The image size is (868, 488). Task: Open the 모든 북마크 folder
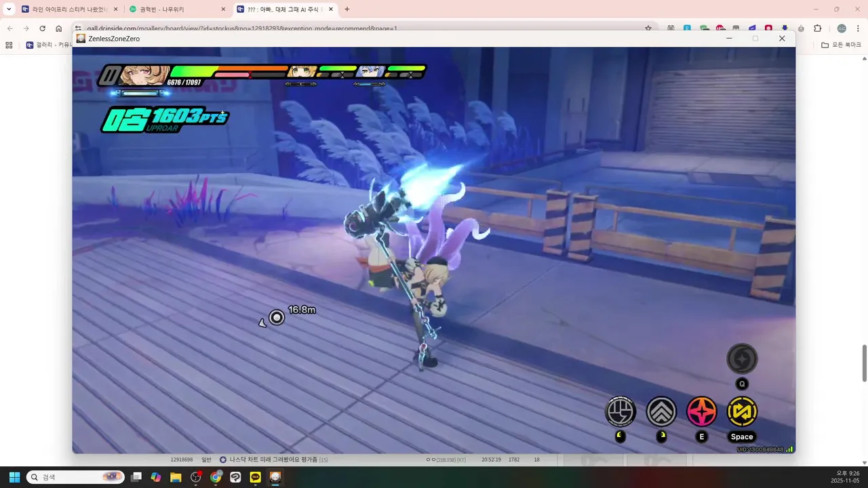click(x=840, y=45)
